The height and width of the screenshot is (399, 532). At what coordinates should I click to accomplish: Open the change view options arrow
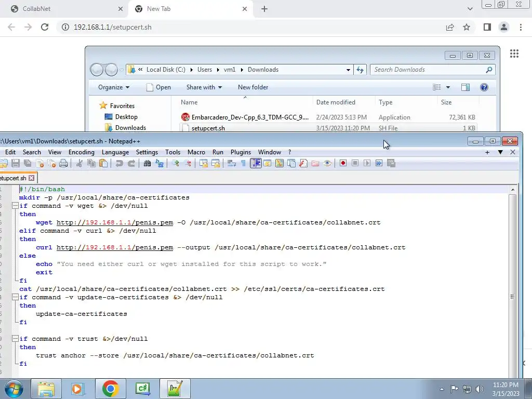pos(448,87)
